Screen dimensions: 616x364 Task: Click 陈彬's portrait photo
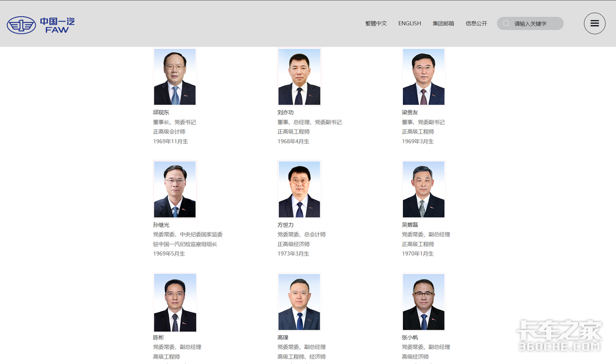pyautogui.click(x=175, y=301)
